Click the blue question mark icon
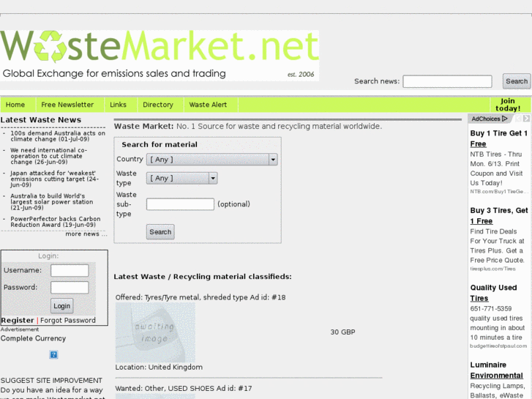The width and height of the screenshot is (532, 399). tap(53, 354)
